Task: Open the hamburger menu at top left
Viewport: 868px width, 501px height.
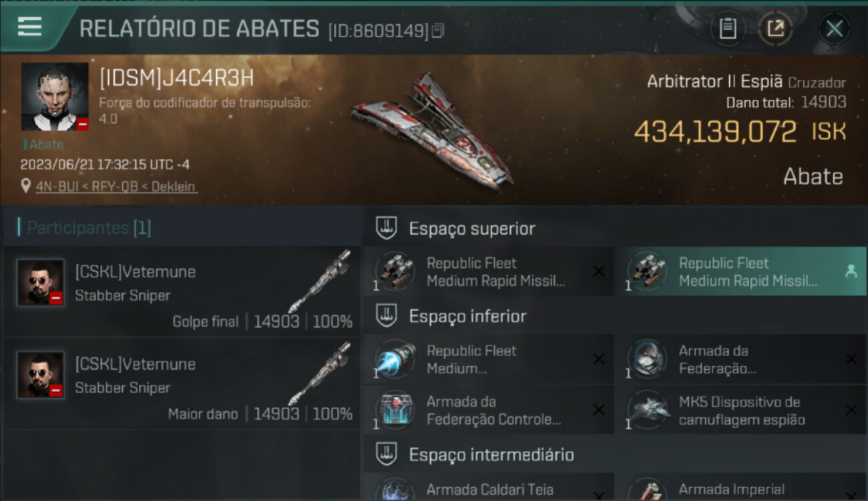Action: click(30, 27)
